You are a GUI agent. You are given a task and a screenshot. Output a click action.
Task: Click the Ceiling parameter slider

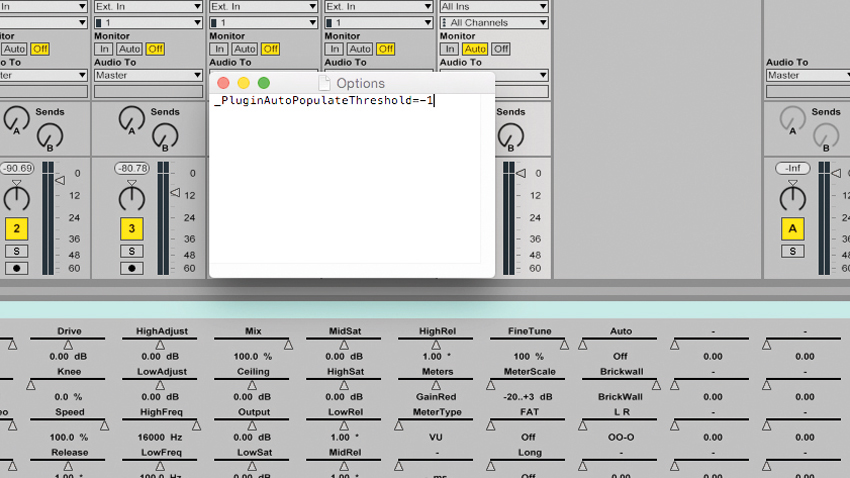[x=252, y=384]
